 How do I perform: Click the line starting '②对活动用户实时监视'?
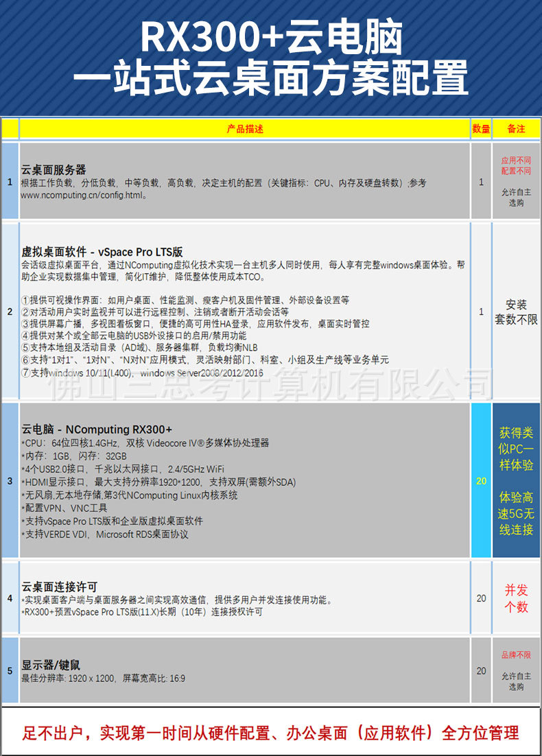pyautogui.click(x=155, y=312)
